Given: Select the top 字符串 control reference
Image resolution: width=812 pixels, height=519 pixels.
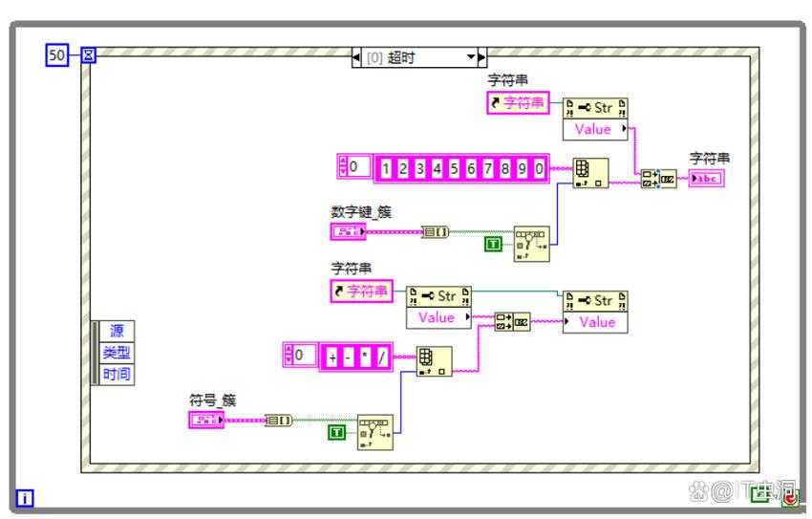Looking at the screenshot, I should [518, 102].
